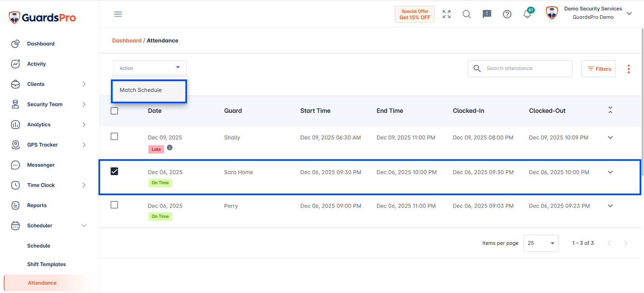This screenshot has width=644, height=293.
Task: Open account menu dropdown arrow
Action: [x=629, y=13]
